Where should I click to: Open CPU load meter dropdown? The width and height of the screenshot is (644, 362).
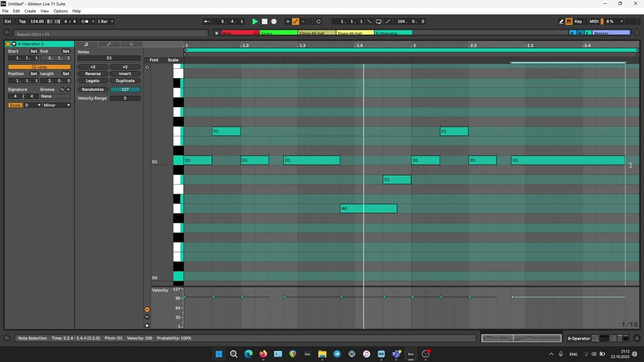pyautogui.click(x=621, y=22)
